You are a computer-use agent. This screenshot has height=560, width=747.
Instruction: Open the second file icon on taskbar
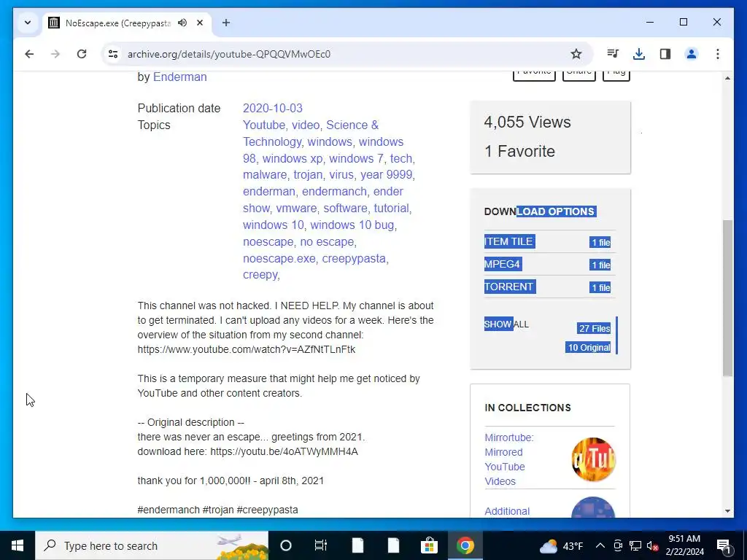coord(393,545)
